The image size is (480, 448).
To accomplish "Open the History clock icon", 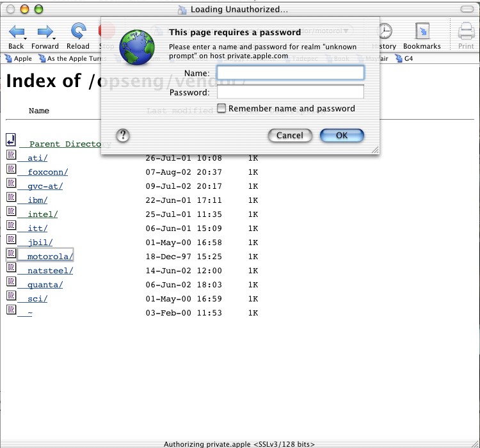I will click(x=385, y=31).
